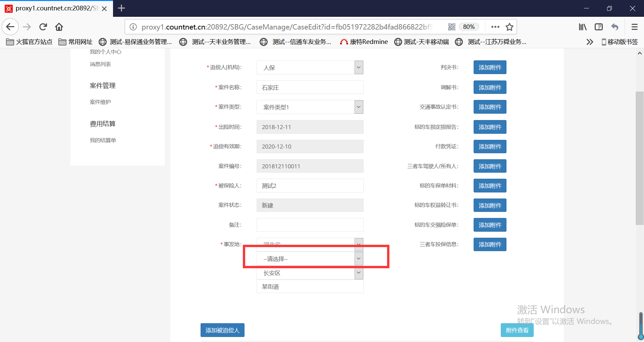Open page actions three-dot menu

tap(495, 27)
